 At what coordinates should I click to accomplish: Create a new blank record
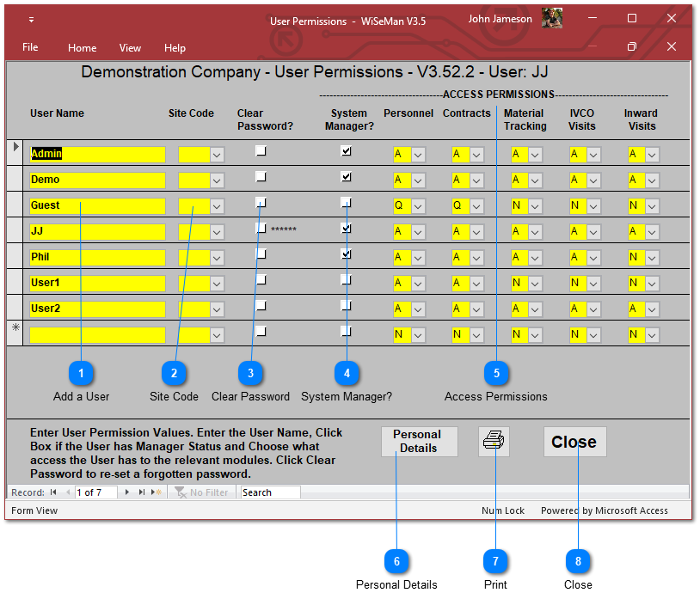click(x=156, y=492)
